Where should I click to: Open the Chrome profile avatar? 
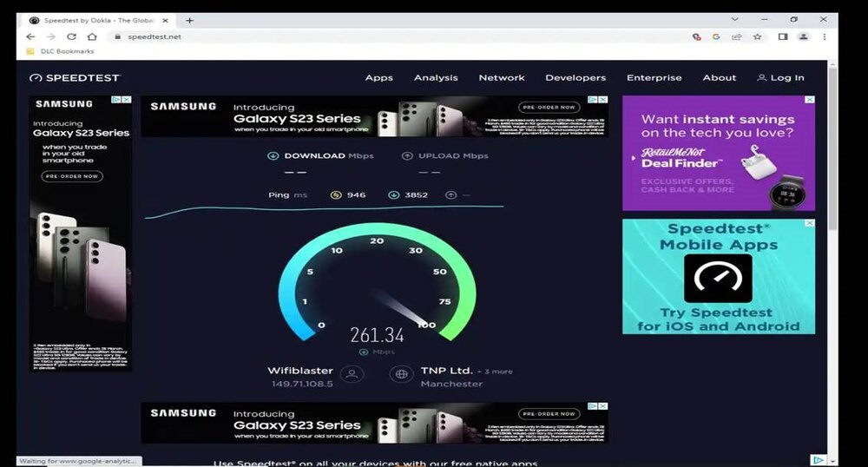803,36
